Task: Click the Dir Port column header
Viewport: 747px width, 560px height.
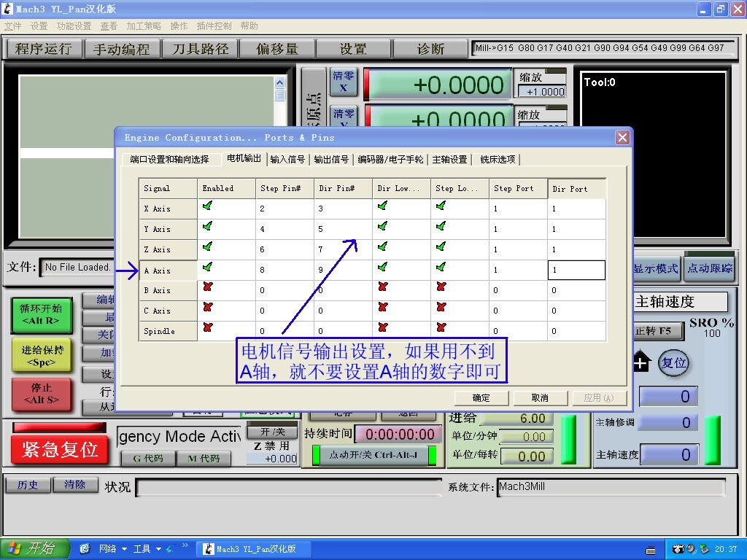Action: tap(576, 189)
